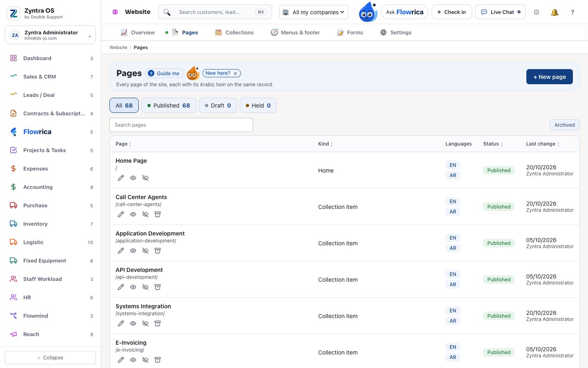Type in the Search pages field

[x=181, y=125]
